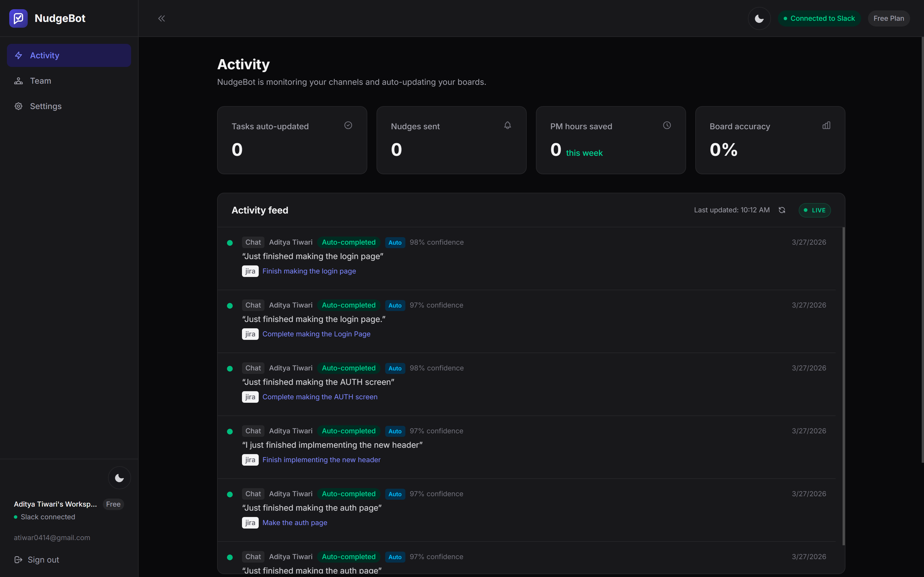Click the Connected to Slack status button
This screenshot has height=577, width=924.
tap(819, 18)
